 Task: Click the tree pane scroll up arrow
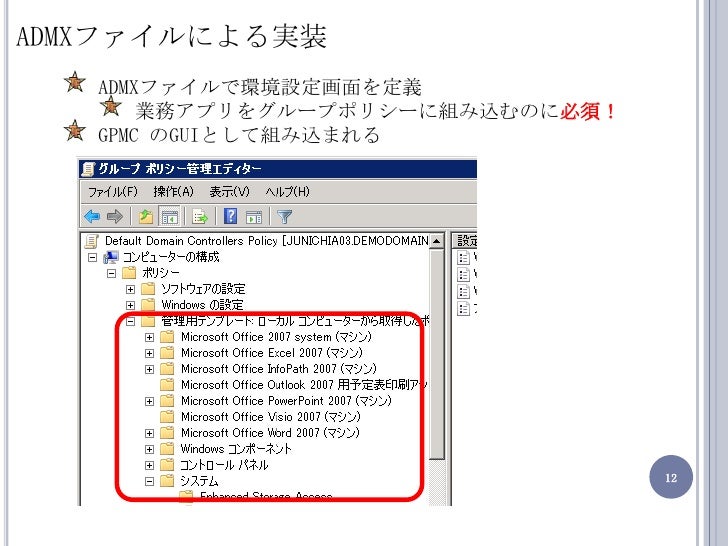[436, 240]
